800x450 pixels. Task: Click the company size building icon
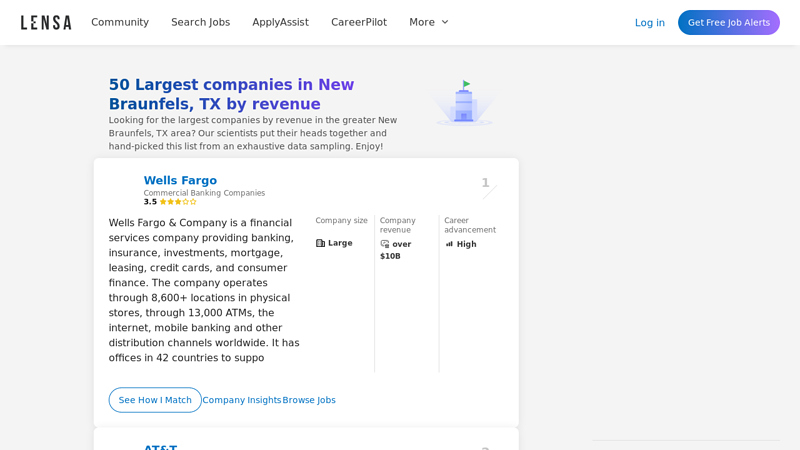pyautogui.click(x=321, y=243)
